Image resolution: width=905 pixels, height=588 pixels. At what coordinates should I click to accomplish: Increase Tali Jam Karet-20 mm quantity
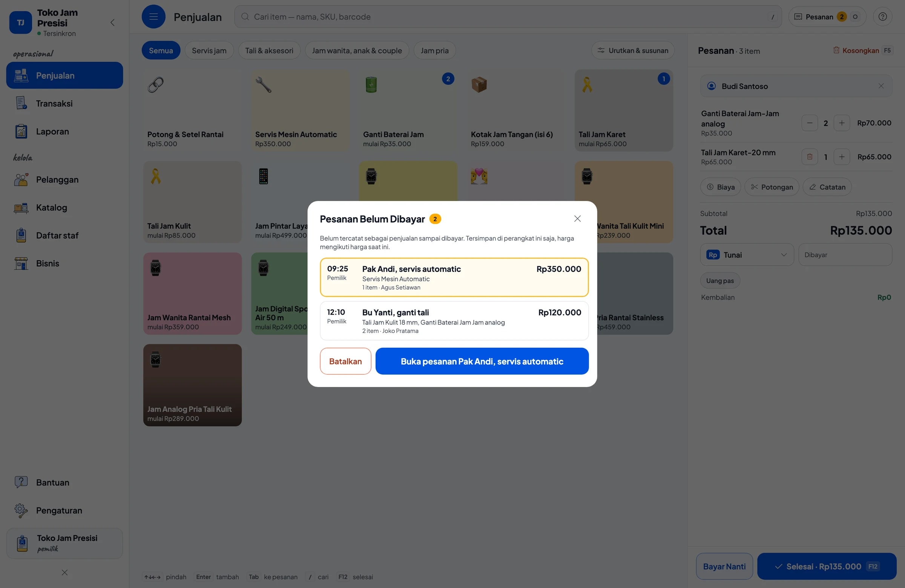coord(842,157)
